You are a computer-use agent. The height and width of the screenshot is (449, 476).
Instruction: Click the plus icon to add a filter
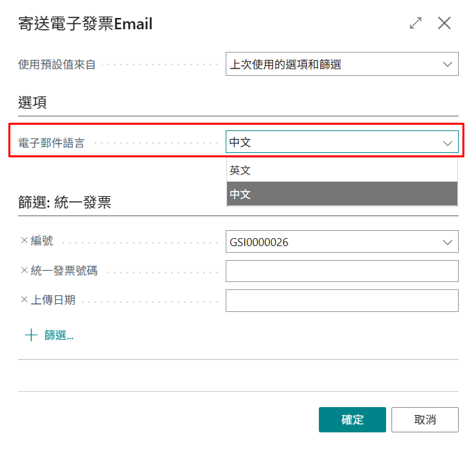click(x=31, y=335)
